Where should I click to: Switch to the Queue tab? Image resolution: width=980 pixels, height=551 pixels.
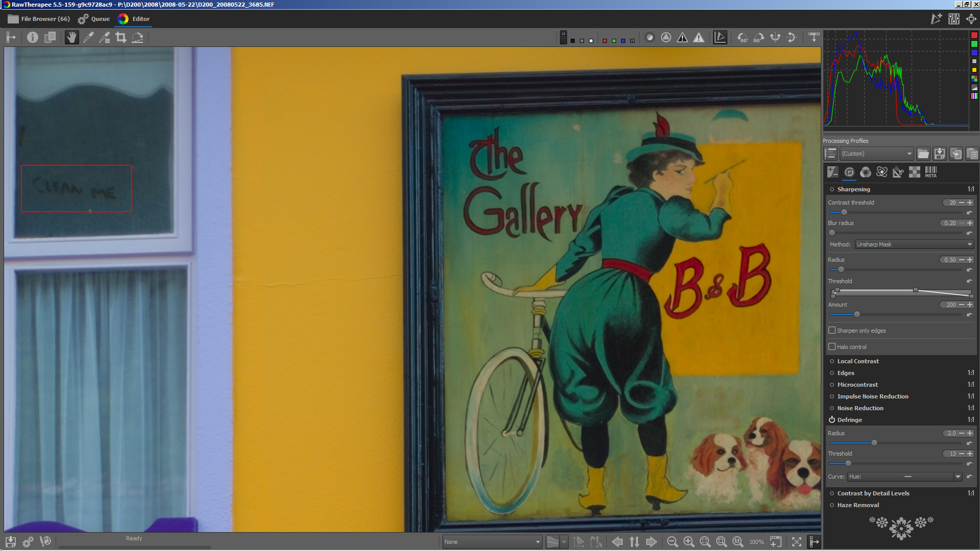pos(94,19)
